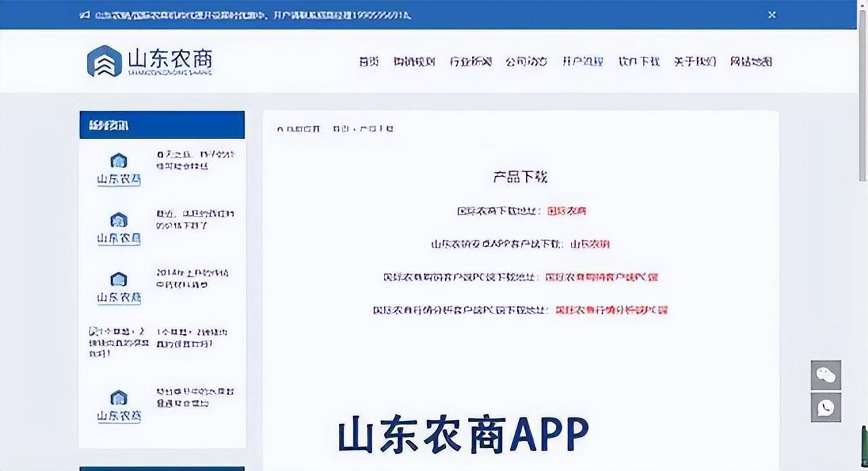The width and height of the screenshot is (868, 471).
Task: Click the breadcrumb's last item for this page
Action: [376, 128]
